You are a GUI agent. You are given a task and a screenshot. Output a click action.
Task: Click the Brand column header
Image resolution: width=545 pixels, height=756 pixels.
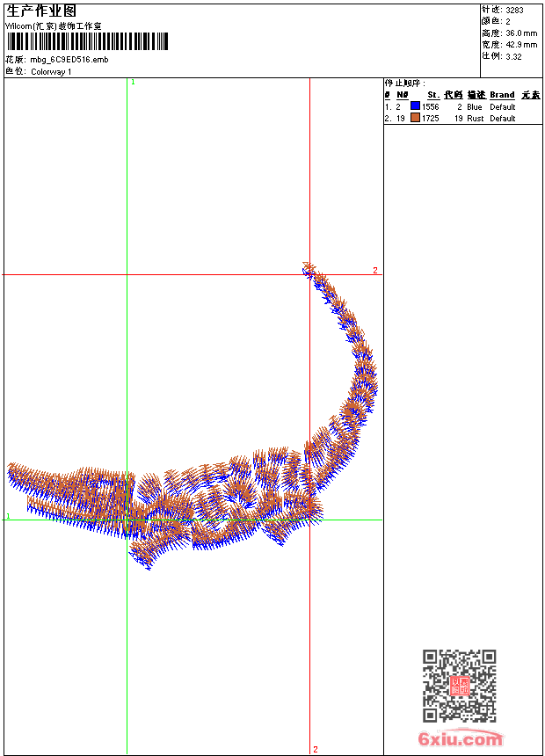pyautogui.click(x=502, y=95)
